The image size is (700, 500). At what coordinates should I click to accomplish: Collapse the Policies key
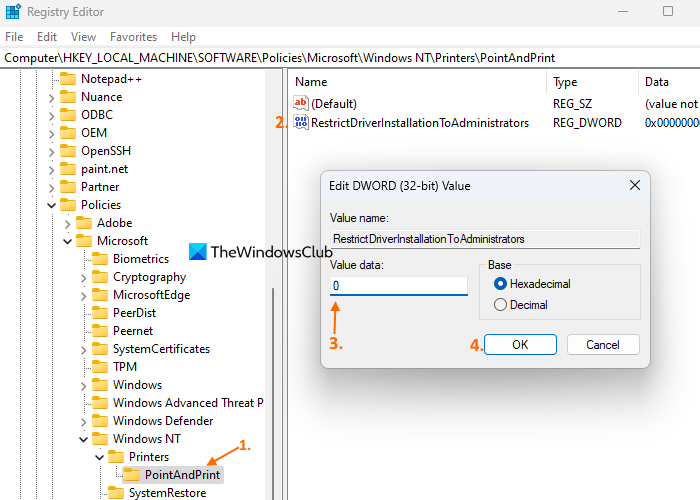coord(51,205)
